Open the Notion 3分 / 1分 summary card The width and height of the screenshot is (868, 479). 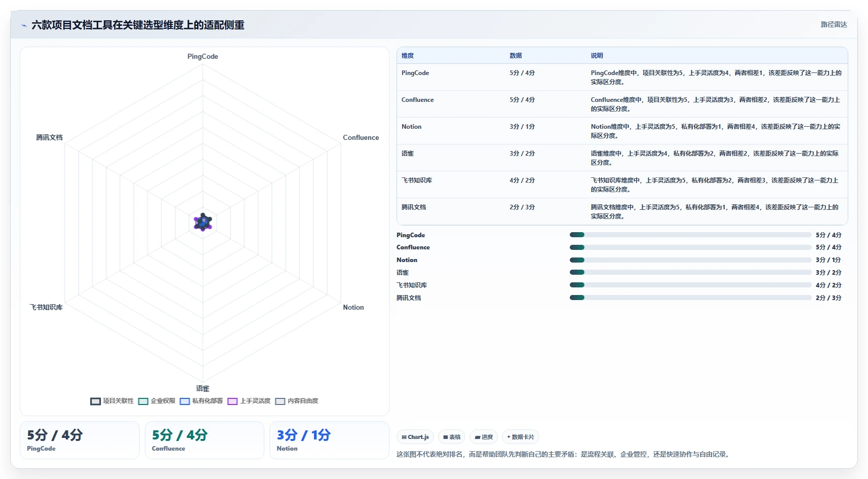[329, 440]
